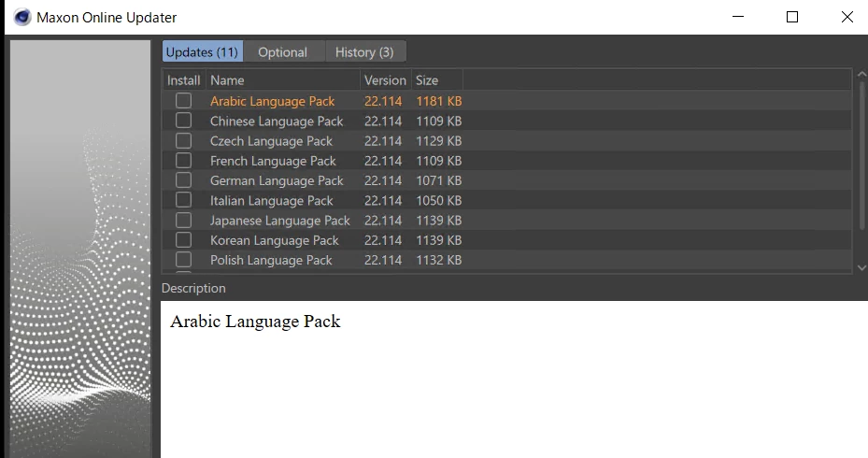Click the Arabic Language Pack description text
The width and height of the screenshot is (868, 458).
[x=255, y=322]
